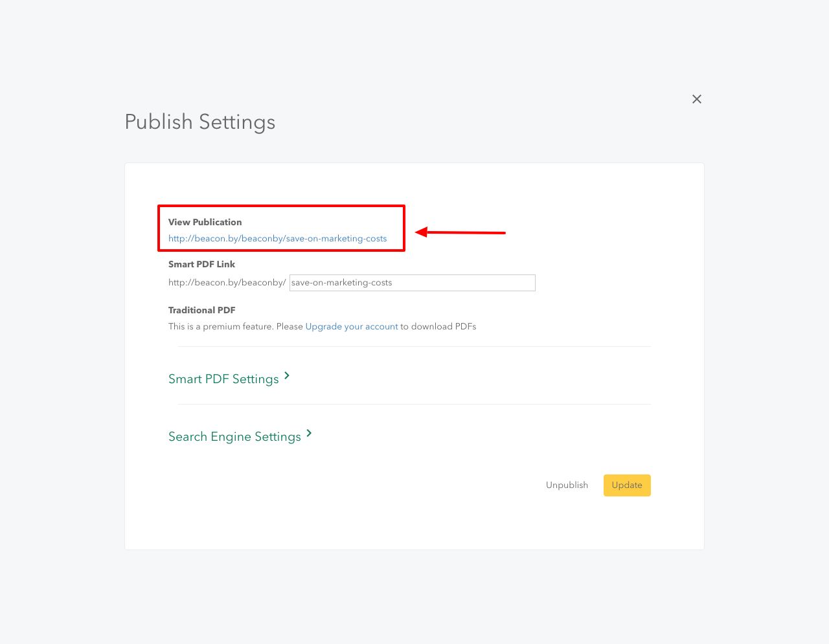Edit the Smart PDF Link slug field

[x=413, y=283]
